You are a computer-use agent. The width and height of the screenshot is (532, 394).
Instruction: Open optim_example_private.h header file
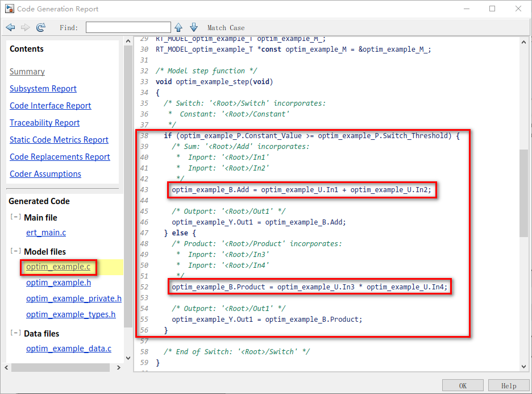point(74,298)
